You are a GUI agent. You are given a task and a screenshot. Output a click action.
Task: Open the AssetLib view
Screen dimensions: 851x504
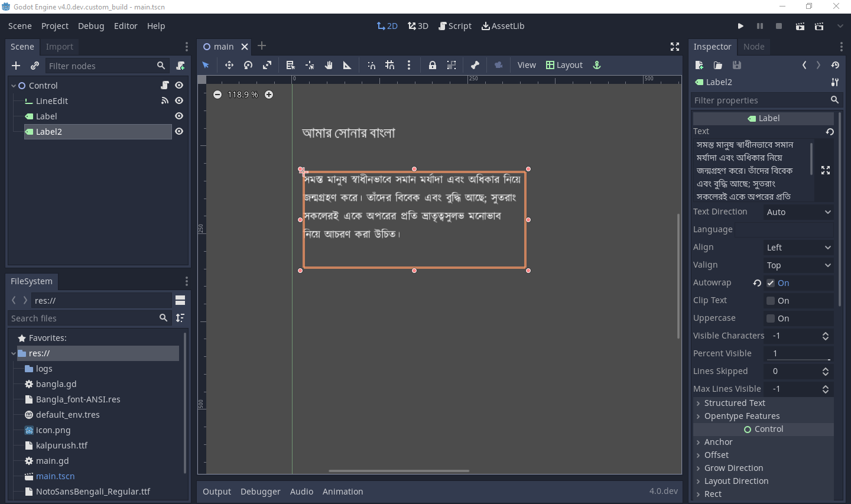[503, 25]
